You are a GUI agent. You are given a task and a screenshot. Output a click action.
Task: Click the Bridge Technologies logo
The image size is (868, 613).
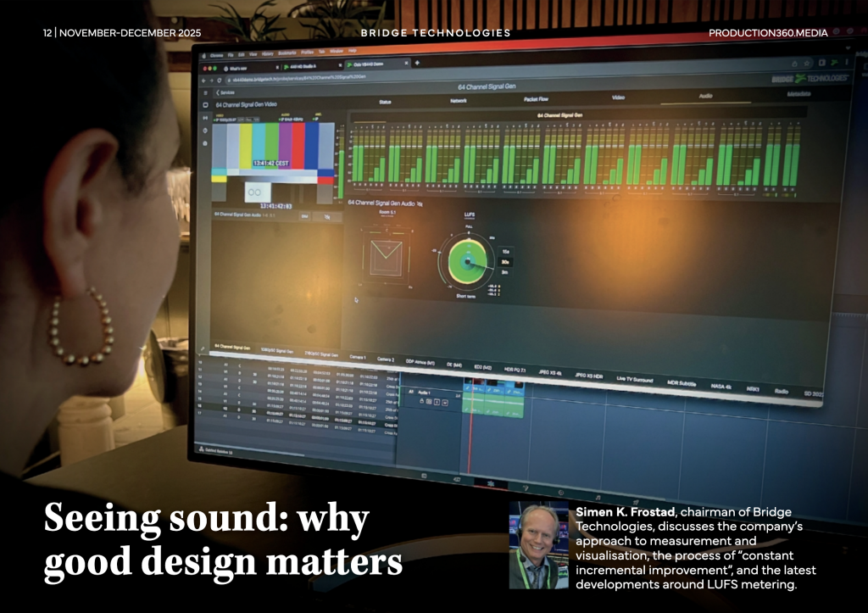[x=809, y=78]
